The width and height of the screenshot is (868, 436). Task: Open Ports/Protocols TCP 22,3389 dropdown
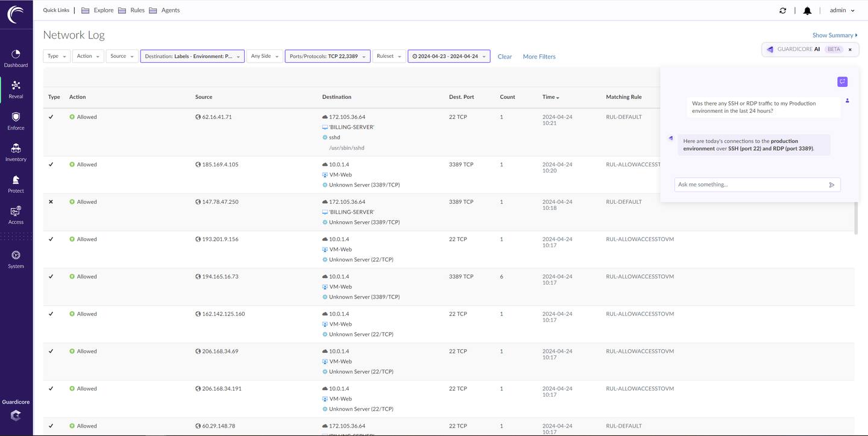point(327,56)
